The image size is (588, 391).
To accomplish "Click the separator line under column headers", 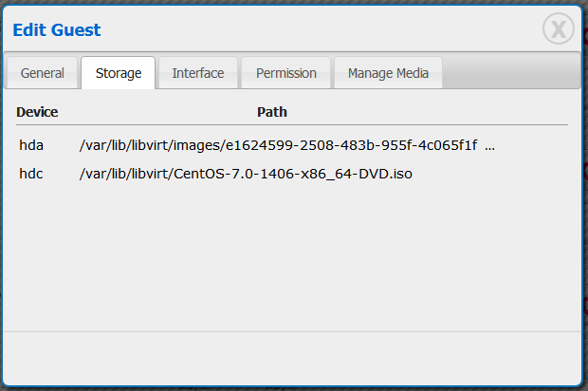I will coord(285,125).
